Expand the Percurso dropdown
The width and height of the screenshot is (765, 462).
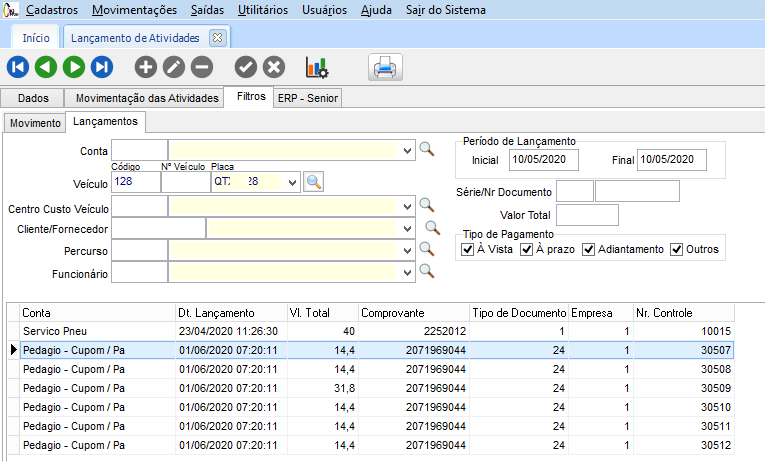(x=406, y=249)
